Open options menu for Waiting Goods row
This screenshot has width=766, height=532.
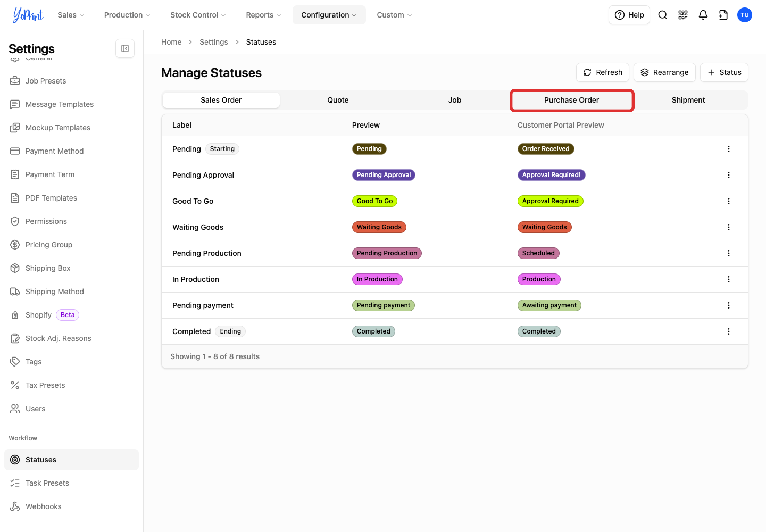tap(729, 227)
